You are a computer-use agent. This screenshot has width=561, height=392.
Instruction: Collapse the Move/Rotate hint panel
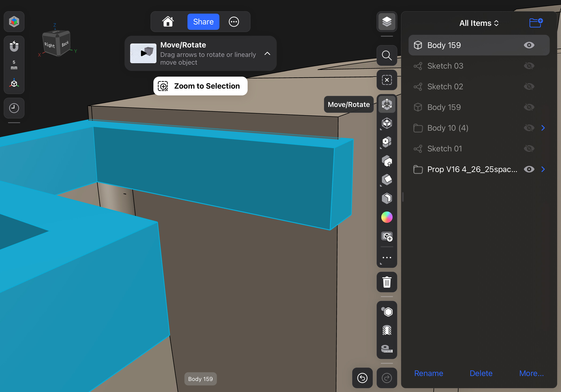[267, 54]
